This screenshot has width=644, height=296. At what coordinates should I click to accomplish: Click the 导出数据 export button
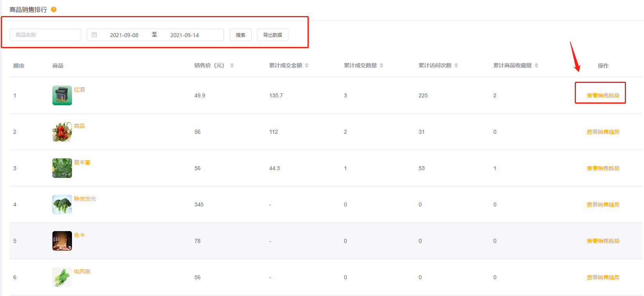pos(272,35)
